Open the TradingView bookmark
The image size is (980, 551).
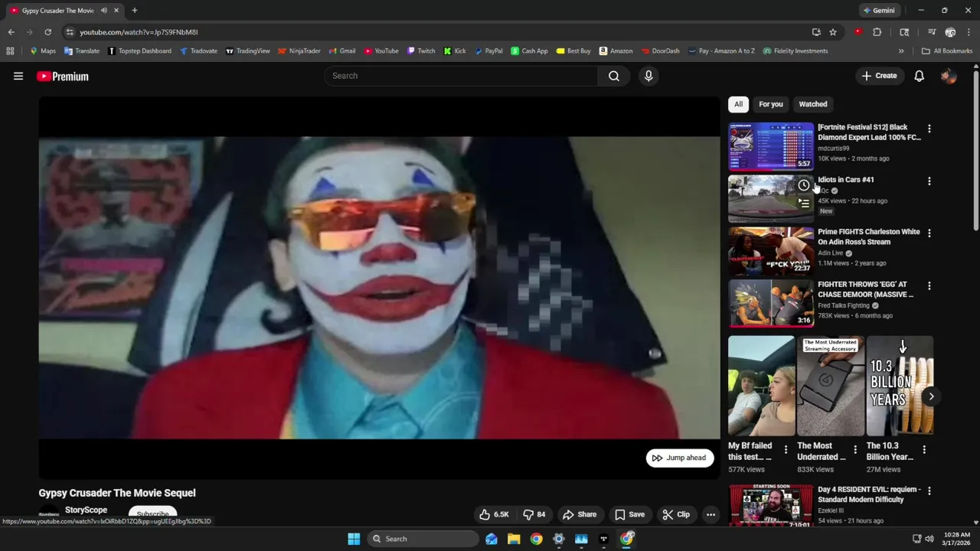click(247, 51)
